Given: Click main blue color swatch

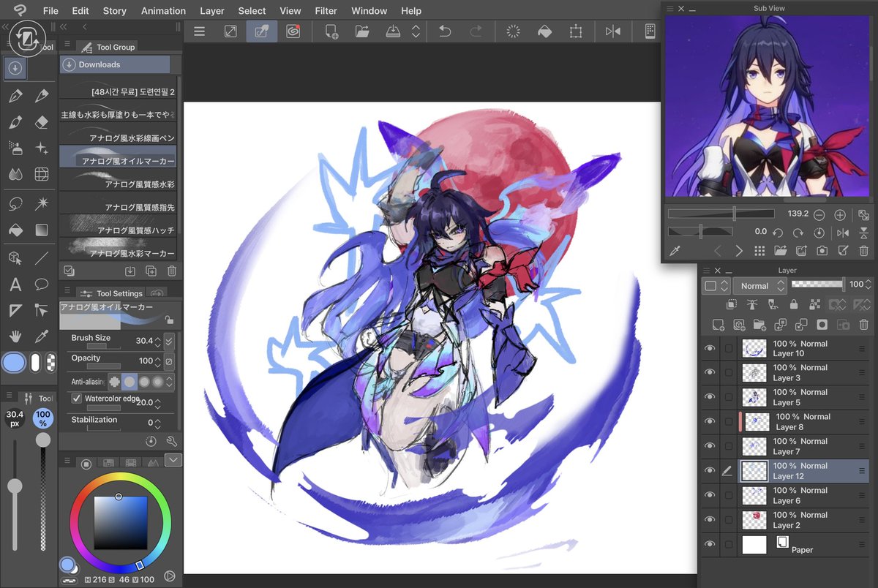Looking at the screenshot, I should (x=14, y=362).
